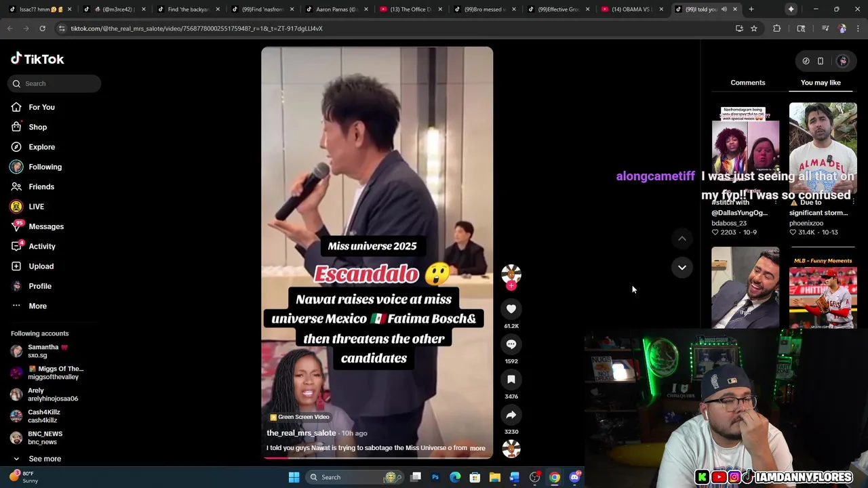This screenshot has width=868, height=488.
Task: Open the Upload page
Action: pyautogui.click(x=33, y=266)
